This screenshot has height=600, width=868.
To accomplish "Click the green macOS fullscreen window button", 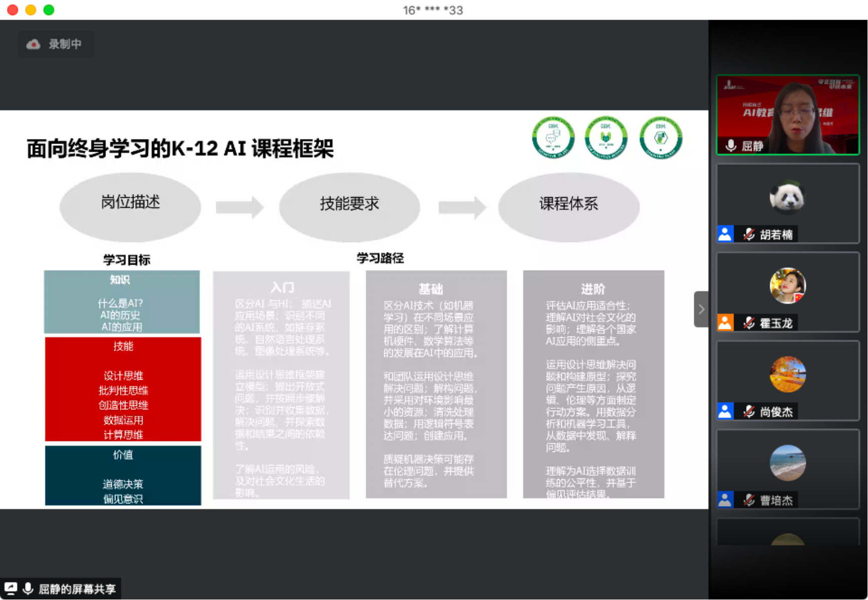I will 49,10.
